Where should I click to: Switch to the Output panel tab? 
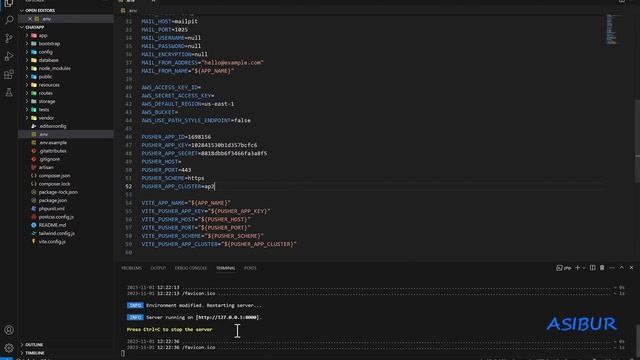[158, 268]
